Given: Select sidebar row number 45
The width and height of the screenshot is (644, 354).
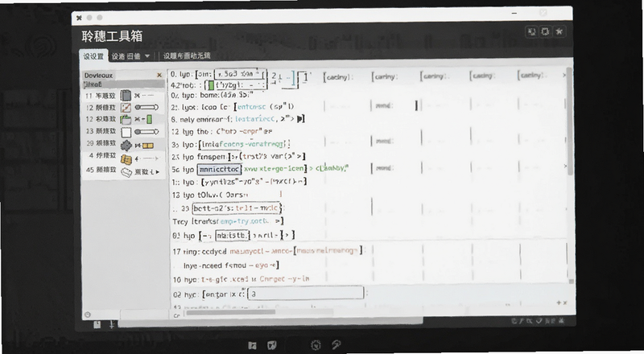Looking at the screenshot, I should pos(90,170).
